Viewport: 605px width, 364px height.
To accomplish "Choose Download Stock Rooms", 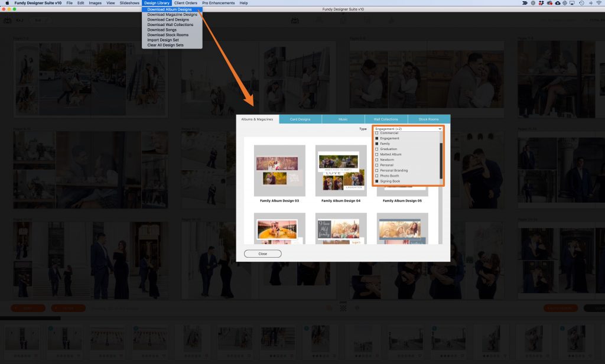I will 172,35.
